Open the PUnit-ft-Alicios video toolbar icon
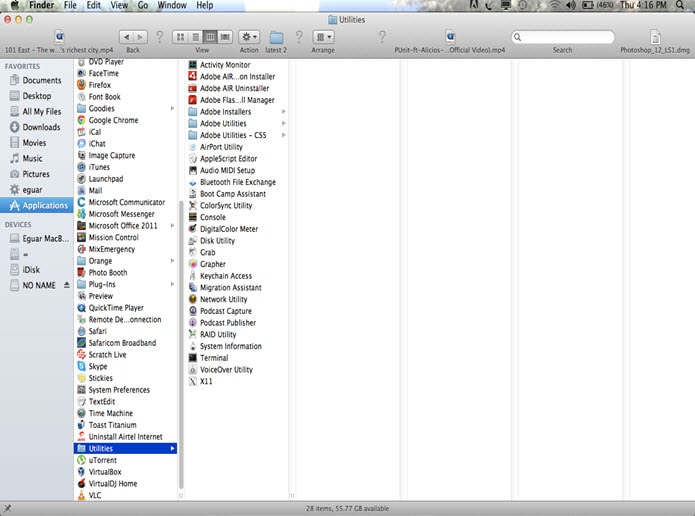The height and width of the screenshot is (516, 695). [450, 37]
